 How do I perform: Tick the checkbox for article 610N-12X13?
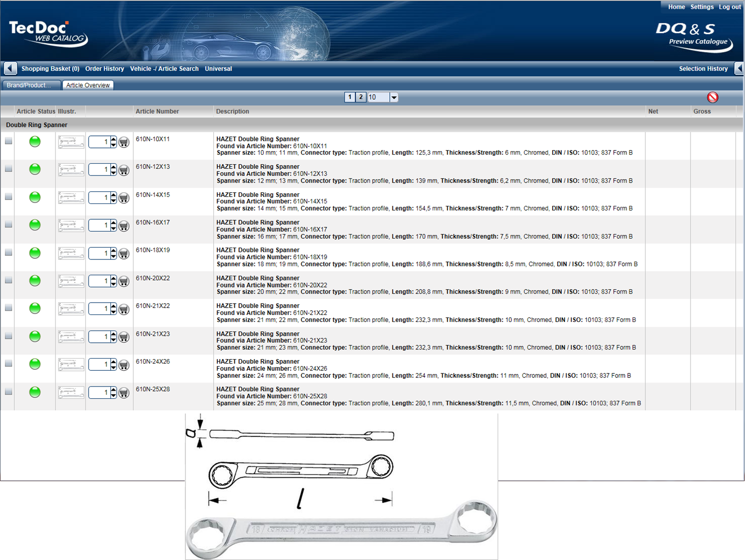click(x=9, y=168)
